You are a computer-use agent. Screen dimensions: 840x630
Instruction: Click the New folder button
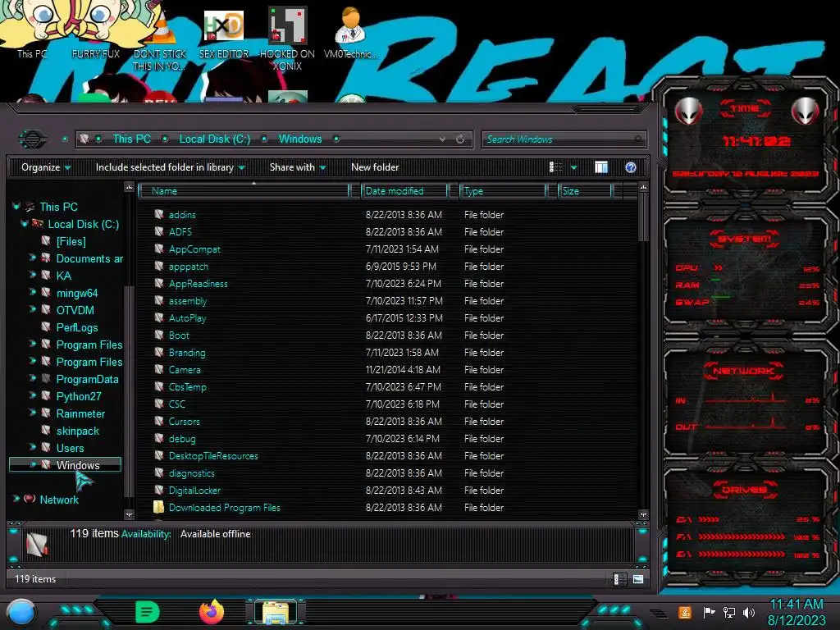375,167
